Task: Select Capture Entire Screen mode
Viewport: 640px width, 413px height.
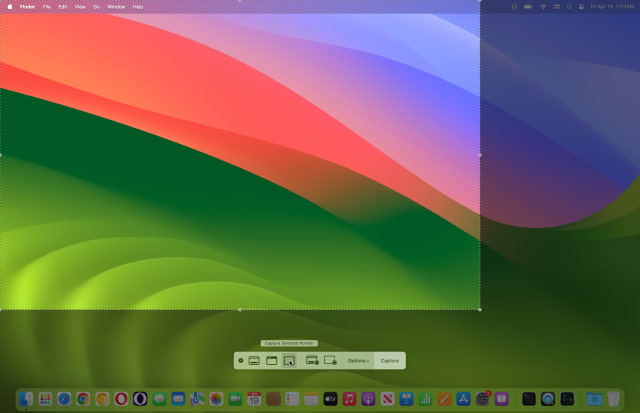Action: [254, 360]
